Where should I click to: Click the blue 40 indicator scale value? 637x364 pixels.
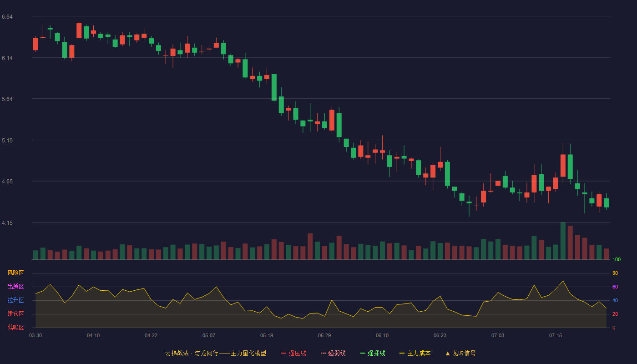(x=615, y=301)
